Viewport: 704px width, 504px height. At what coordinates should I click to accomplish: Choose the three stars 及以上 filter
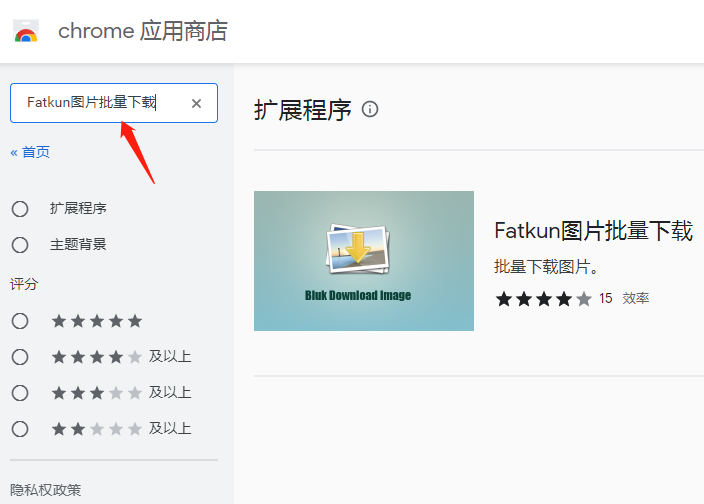click(20, 393)
